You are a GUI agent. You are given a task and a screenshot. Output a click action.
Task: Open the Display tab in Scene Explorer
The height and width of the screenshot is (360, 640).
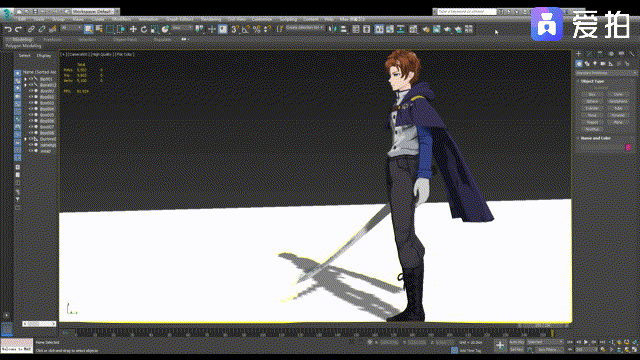pos(44,56)
